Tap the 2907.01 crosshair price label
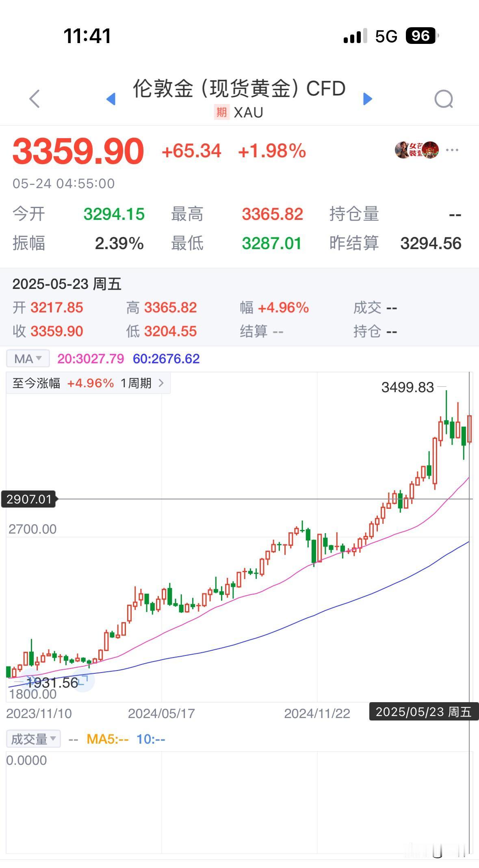This screenshot has width=479, height=868. point(29,499)
